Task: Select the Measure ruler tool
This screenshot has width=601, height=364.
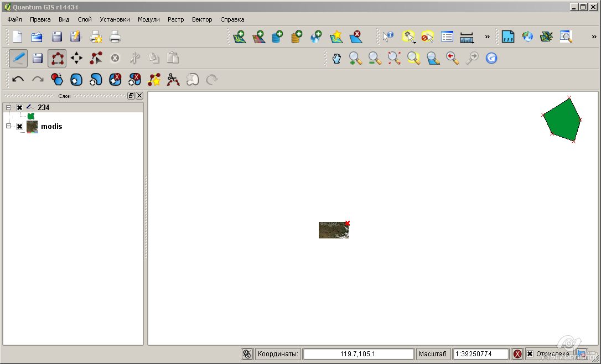Action: coord(467,37)
